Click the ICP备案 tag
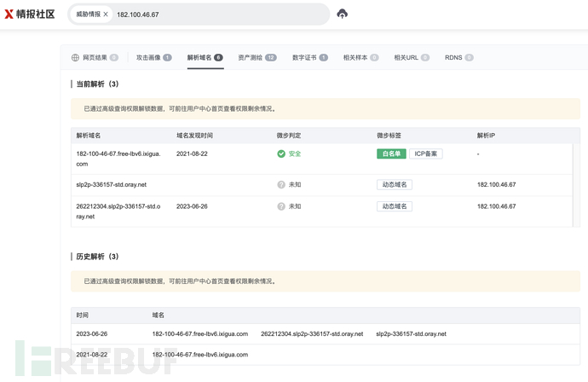Viewport: 588px width, 382px height. [425, 154]
